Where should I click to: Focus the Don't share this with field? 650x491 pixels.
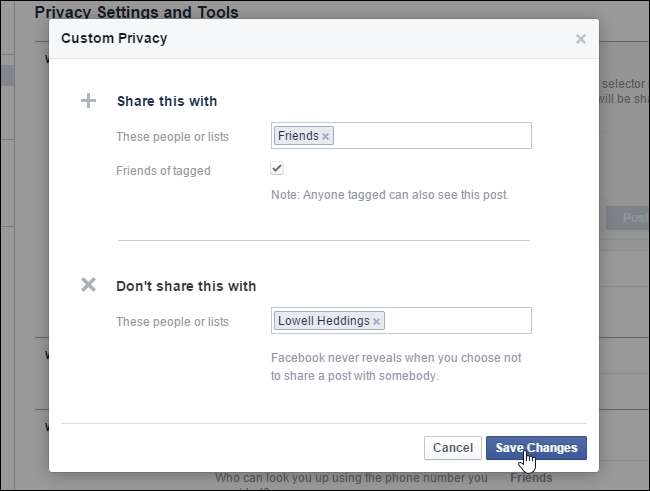point(455,321)
